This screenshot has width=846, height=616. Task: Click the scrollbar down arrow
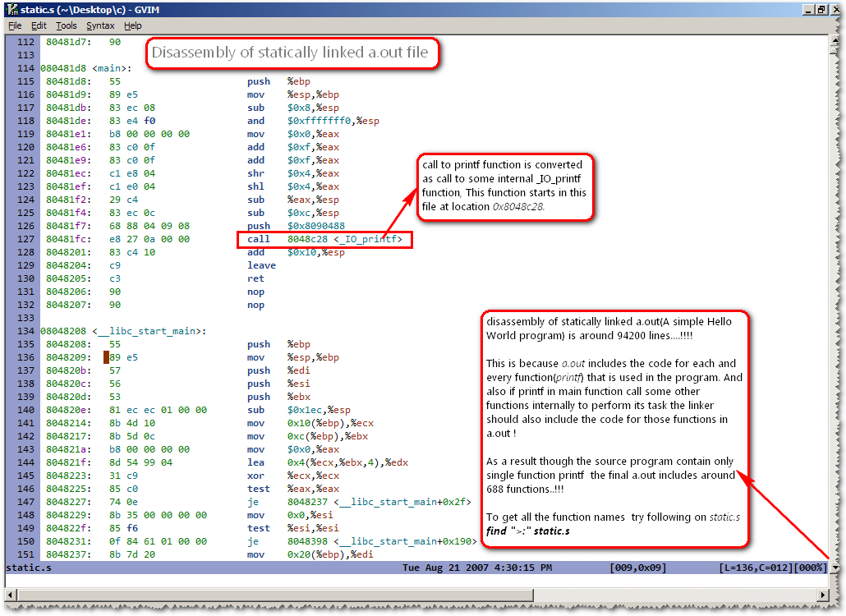pyautogui.click(x=835, y=568)
